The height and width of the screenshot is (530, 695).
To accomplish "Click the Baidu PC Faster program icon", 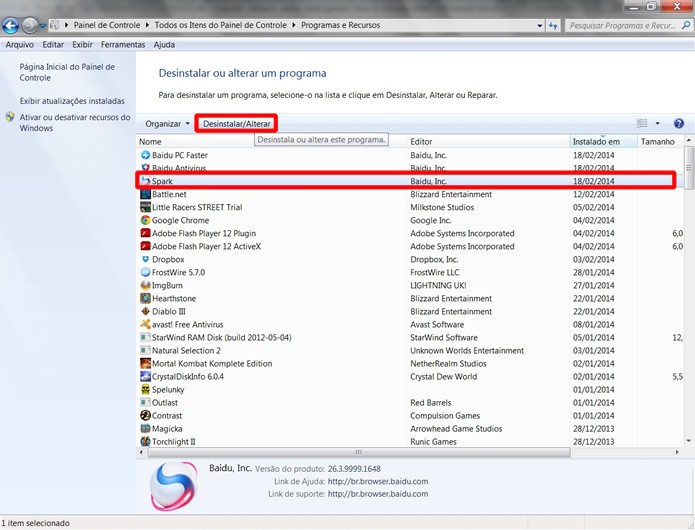I will [145, 155].
